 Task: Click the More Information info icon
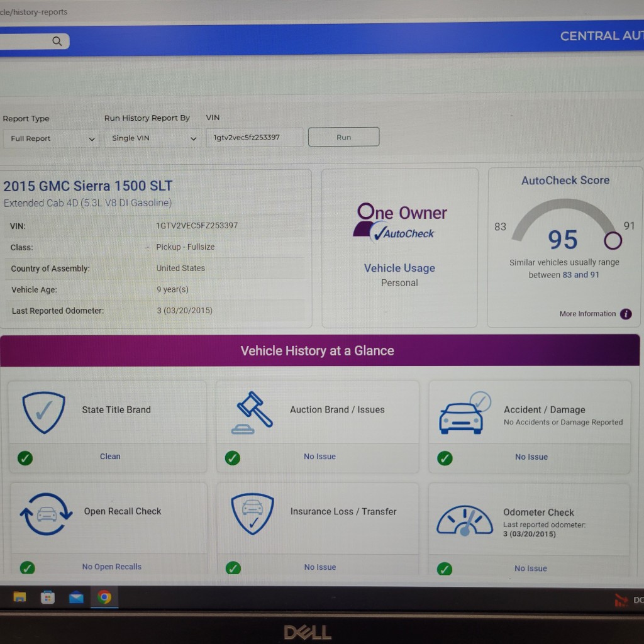click(x=626, y=314)
